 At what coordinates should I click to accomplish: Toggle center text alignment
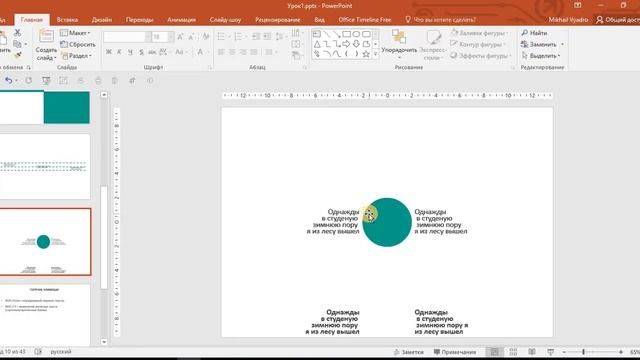[x=232, y=52]
